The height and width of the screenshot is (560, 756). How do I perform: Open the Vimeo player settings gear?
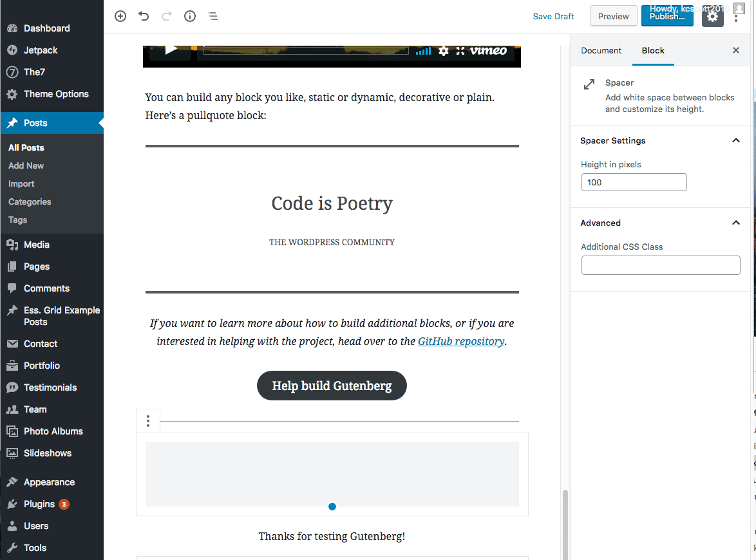pos(444,50)
